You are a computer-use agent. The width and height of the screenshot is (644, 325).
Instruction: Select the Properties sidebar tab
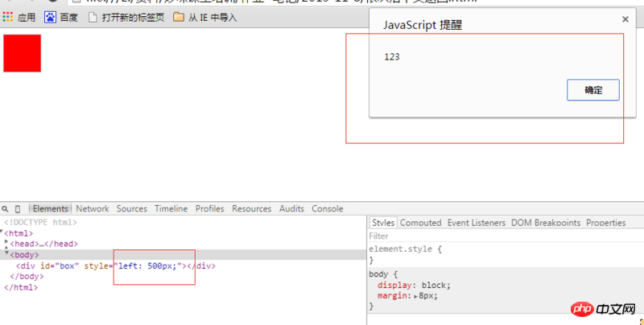pyautogui.click(x=606, y=222)
